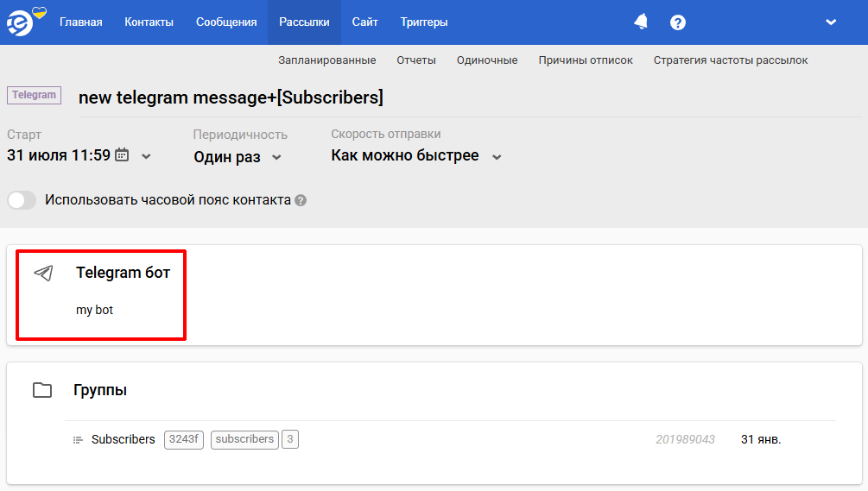Screen dimensions: 868x491
Task: Click the count badge 3
Action: click(x=290, y=439)
